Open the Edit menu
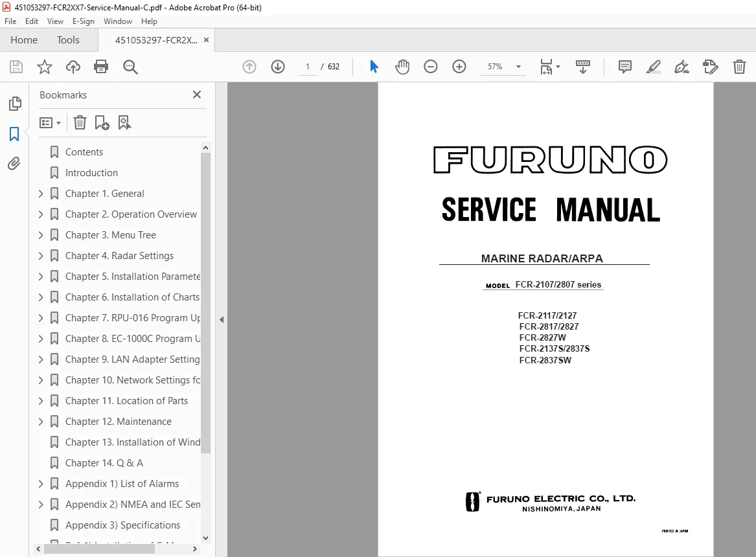Viewport: 756px width, 557px height. point(31,21)
